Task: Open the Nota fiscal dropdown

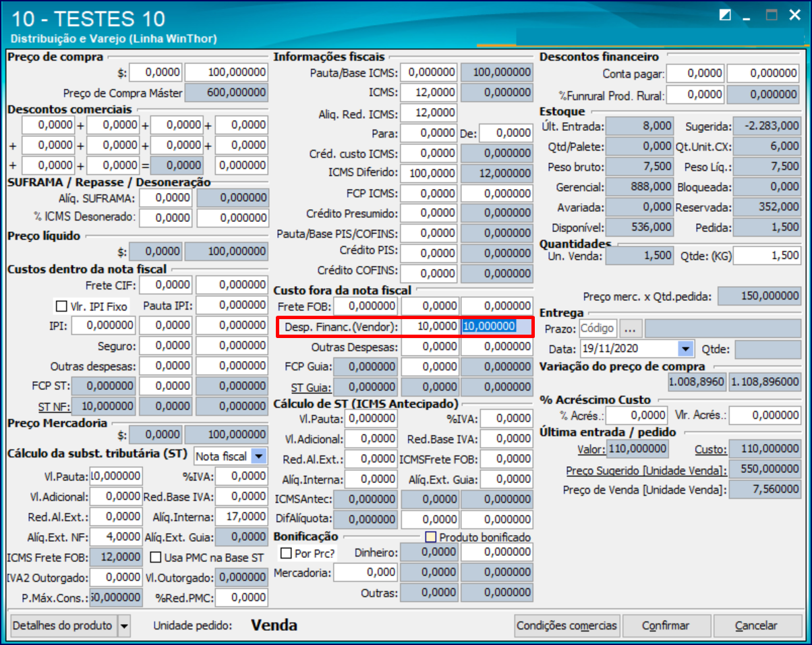Action: point(258,457)
